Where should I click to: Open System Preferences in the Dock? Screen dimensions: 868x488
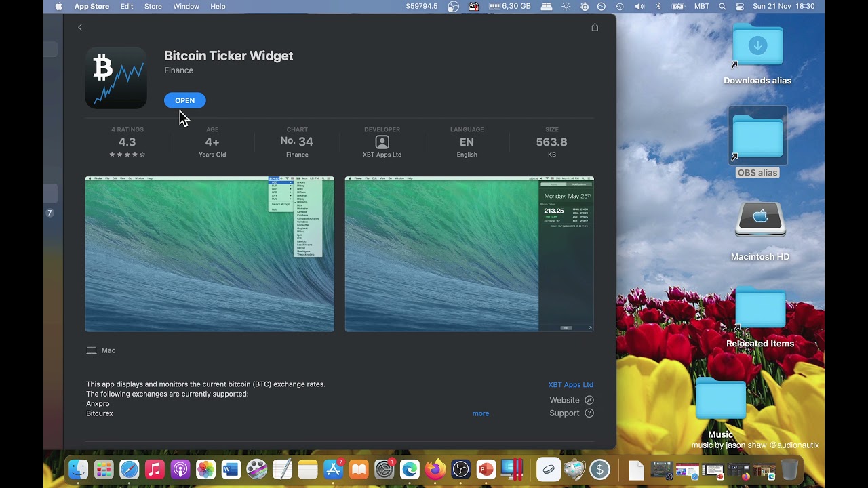tap(384, 469)
